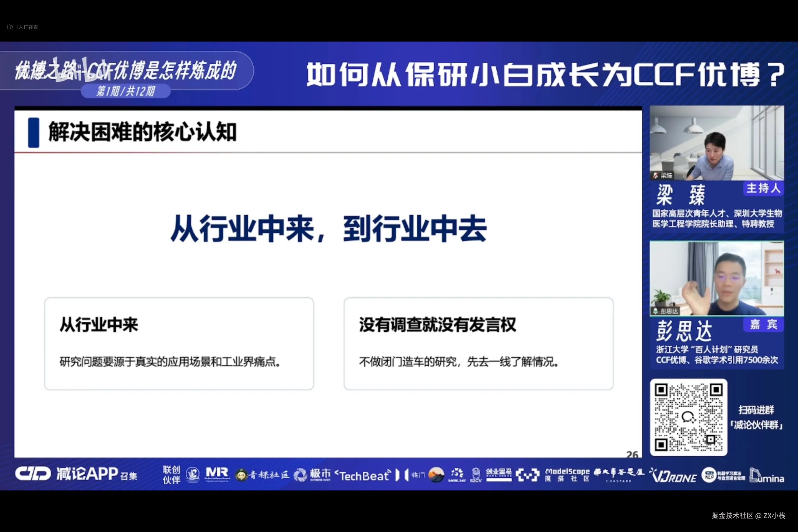Screen dimensions: 798x532
Task: Click the 第1期/共12期 episode pill
Action: click(126, 91)
